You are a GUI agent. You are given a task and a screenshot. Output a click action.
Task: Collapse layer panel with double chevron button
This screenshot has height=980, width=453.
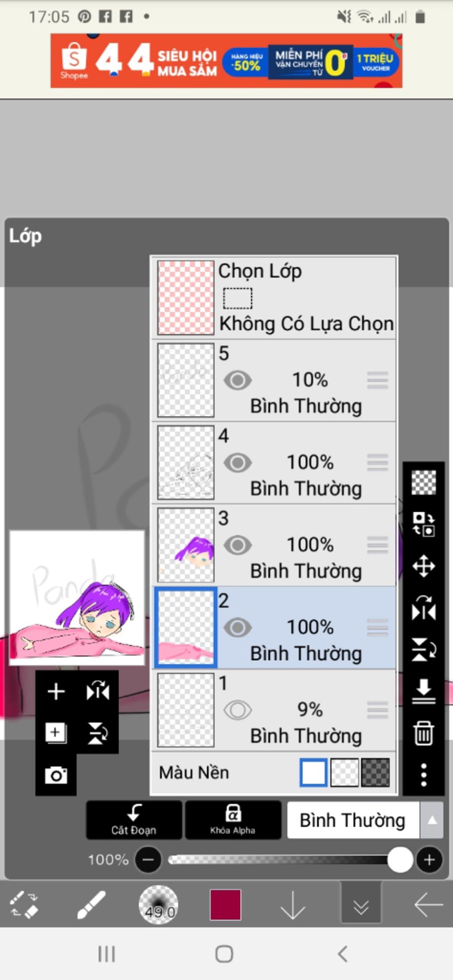tap(361, 904)
